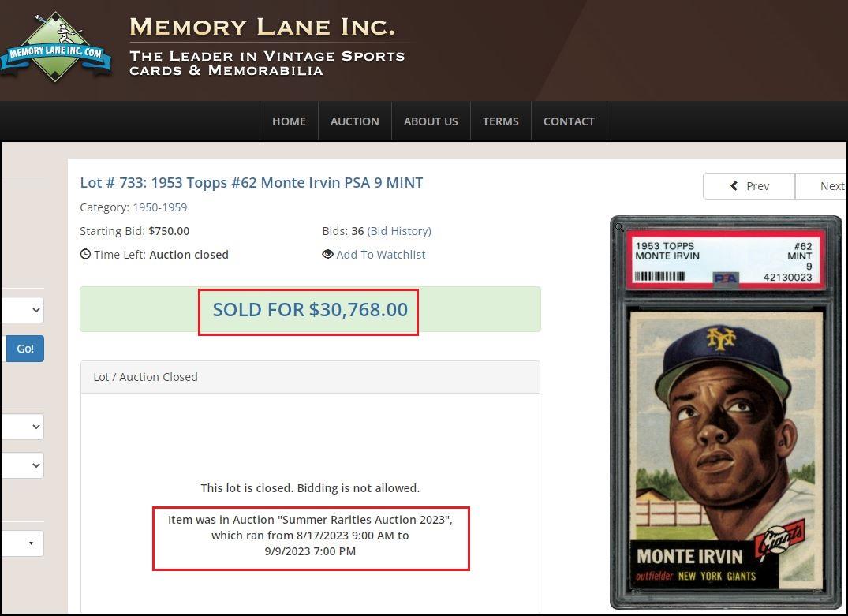Add this lot to watchlist
Screen dimensions: 848x616
click(381, 255)
